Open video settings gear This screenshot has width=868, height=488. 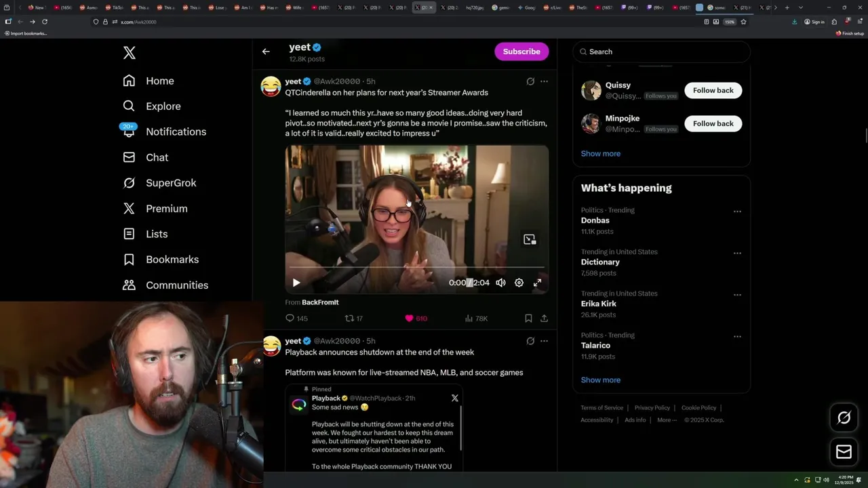tap(519, 283)
